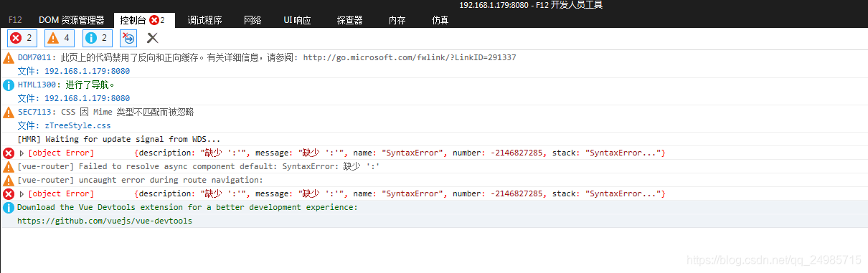The image size is (868, 273).
Task: Click the clear-on-navigate console icon
Action: (128, 38)
